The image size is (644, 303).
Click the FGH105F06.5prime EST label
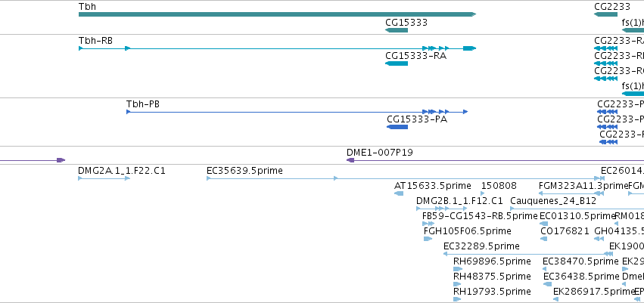[x=468, y=231]
